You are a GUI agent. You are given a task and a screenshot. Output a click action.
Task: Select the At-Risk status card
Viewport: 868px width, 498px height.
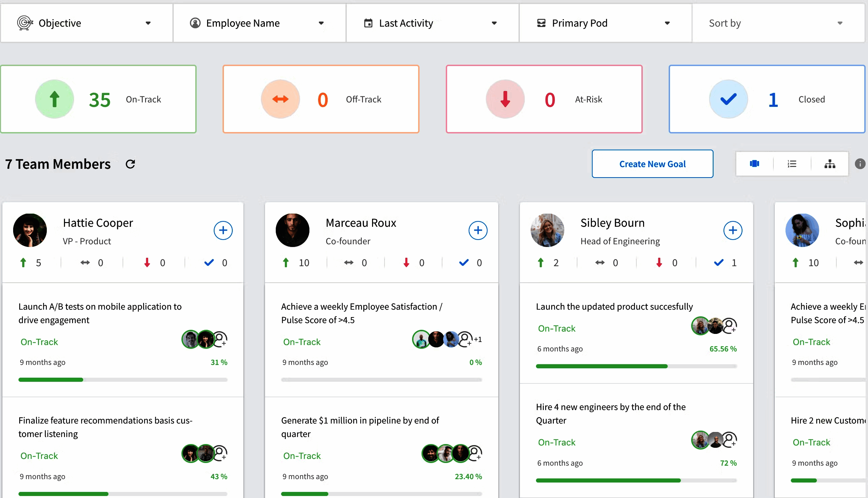543,99
